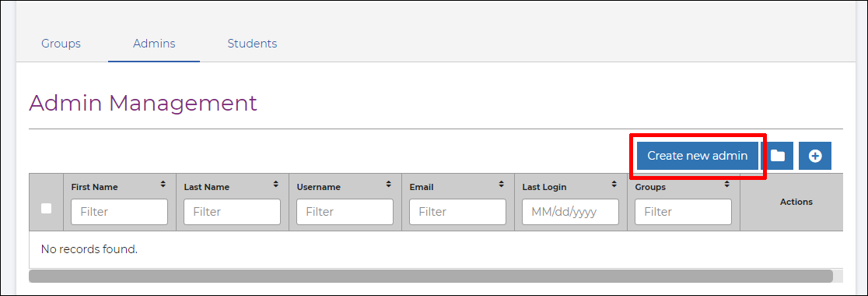Click the Admin Management heading
The width and height of the screenshot is (868, 296).
coord(143,104)
